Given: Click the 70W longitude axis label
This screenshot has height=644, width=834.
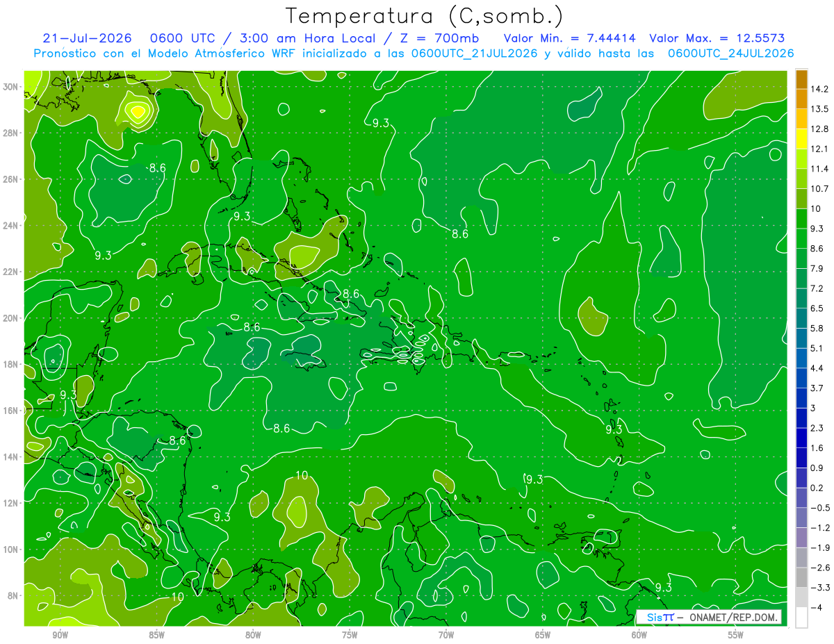Looking at the screenshot, I should click(x=446, y=635).
